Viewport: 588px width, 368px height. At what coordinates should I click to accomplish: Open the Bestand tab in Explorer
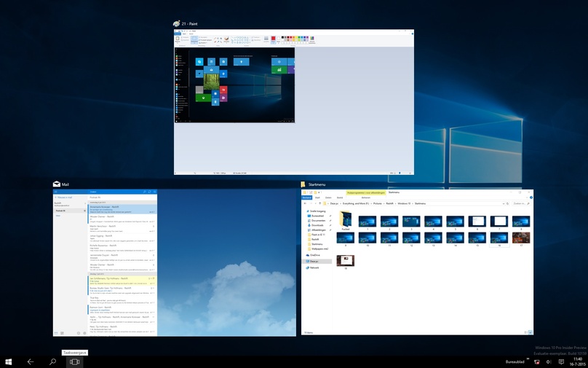(307, 197)
